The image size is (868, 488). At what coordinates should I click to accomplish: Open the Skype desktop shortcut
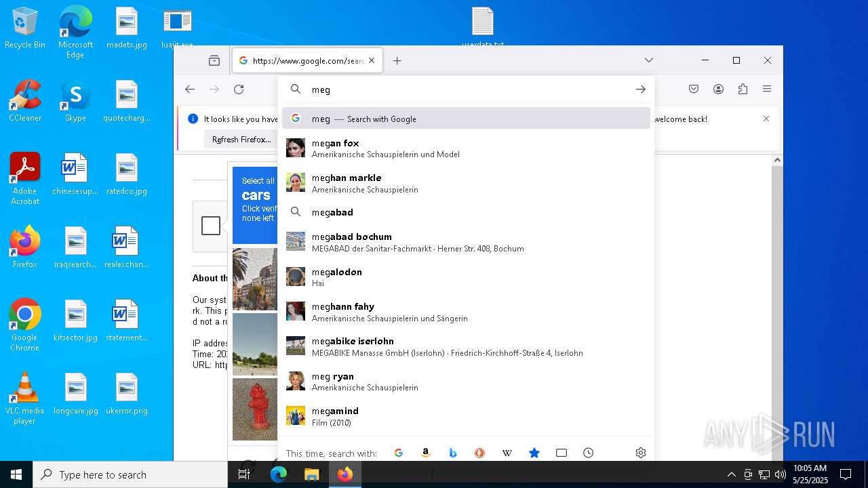(75, 102)
